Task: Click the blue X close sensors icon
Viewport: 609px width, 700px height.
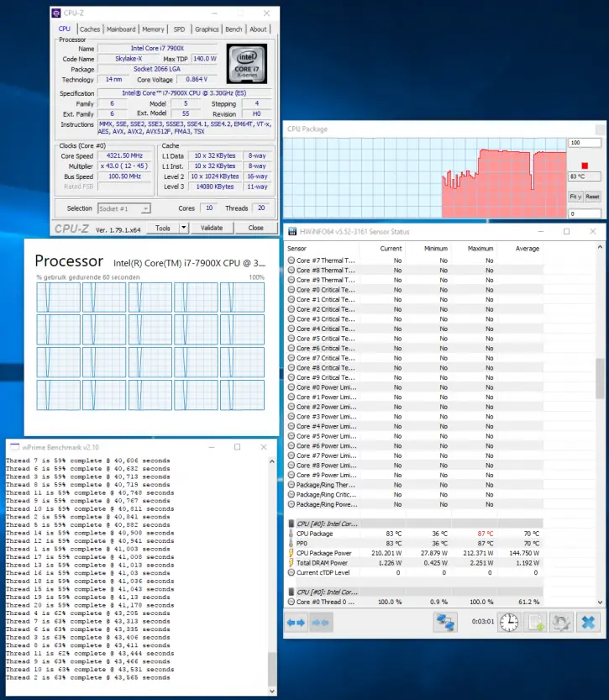Action: 588,623
